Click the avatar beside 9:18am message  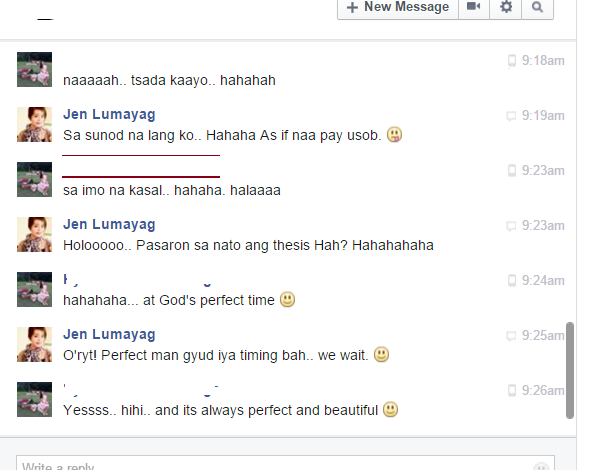tap(35, 69)
